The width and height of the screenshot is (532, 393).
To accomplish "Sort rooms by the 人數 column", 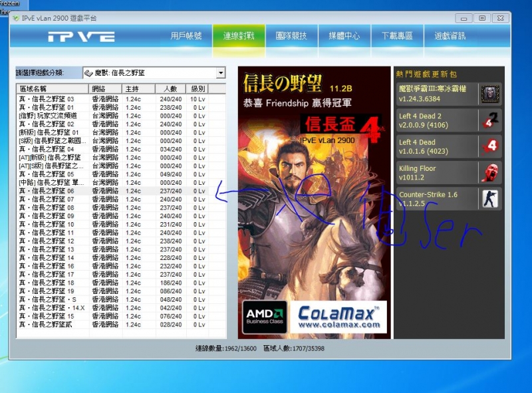I will click(171, 88).
